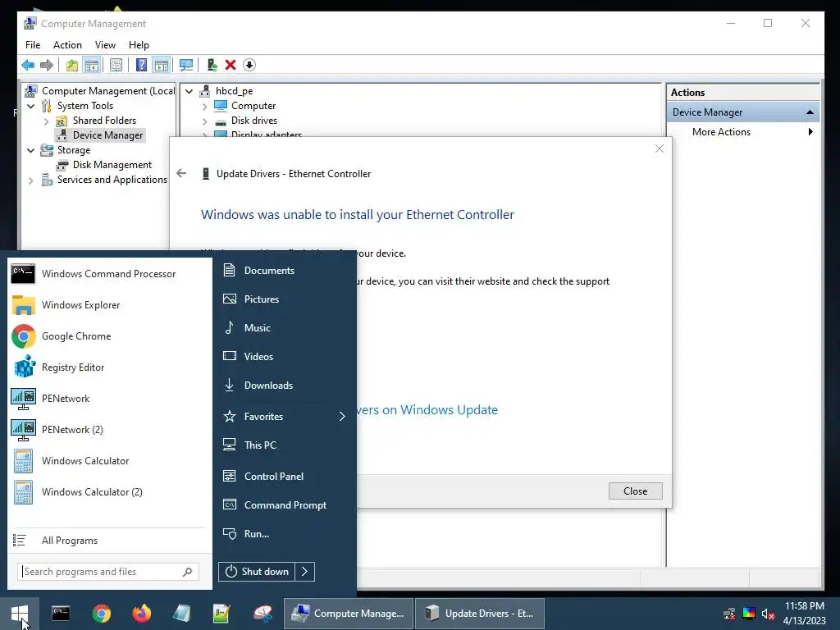This screenshot has width=840, height=630.
Task: Expand the Disk drives device category
Action: coord(204,121)
